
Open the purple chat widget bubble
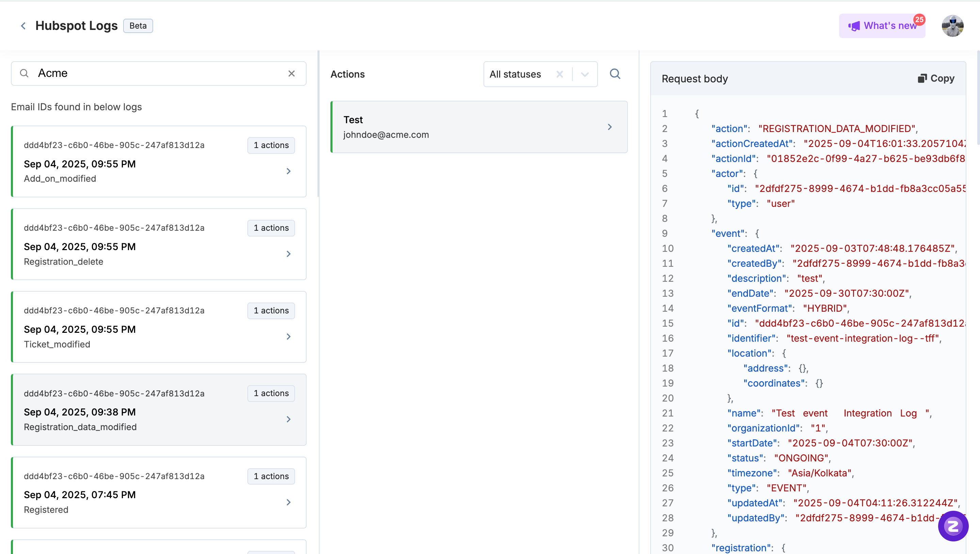coord(953,526)
